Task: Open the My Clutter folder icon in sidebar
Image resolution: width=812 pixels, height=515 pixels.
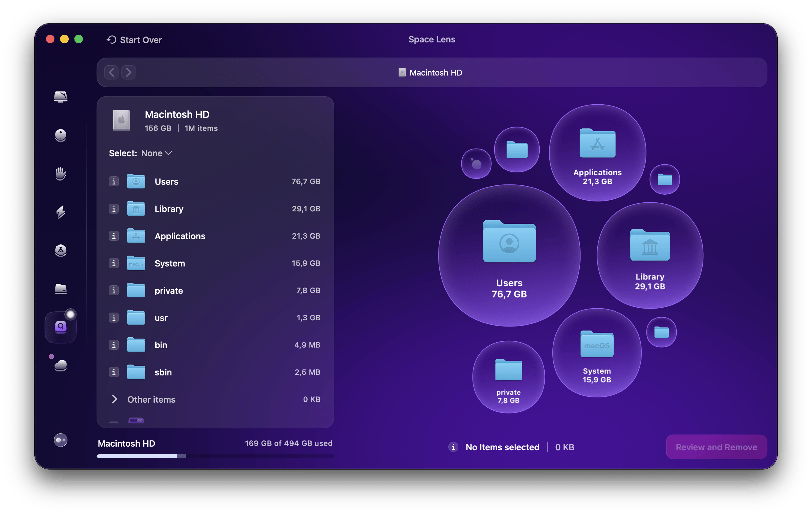Action: click(61, 289)
